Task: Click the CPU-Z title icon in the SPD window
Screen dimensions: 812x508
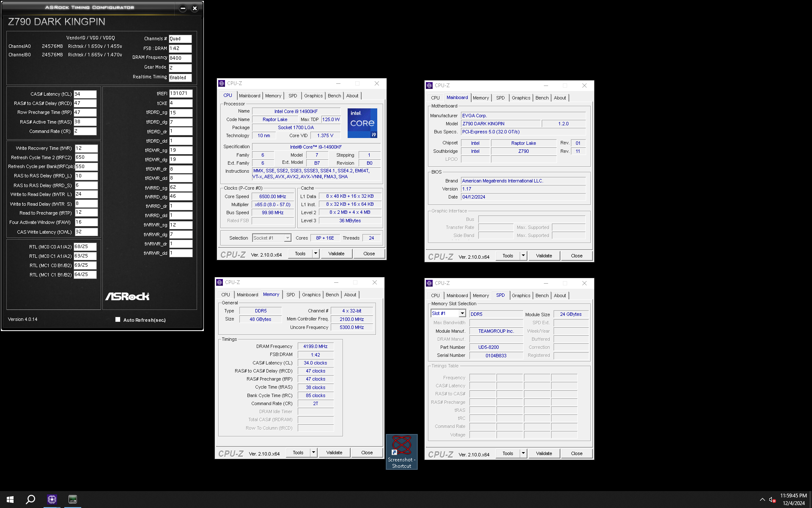Action: tap(429, 283)
